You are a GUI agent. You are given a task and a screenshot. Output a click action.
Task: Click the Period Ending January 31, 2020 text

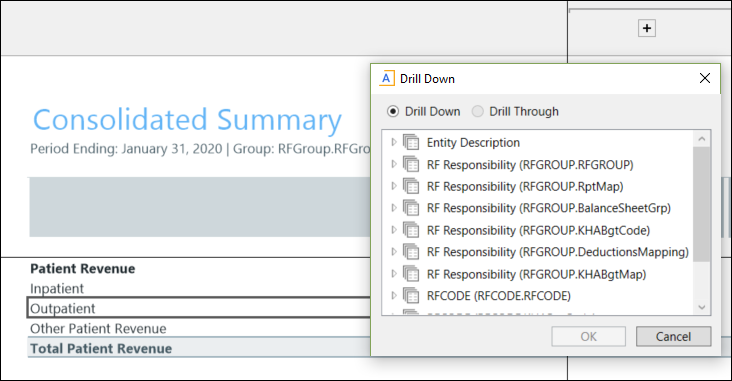point(126,148)
